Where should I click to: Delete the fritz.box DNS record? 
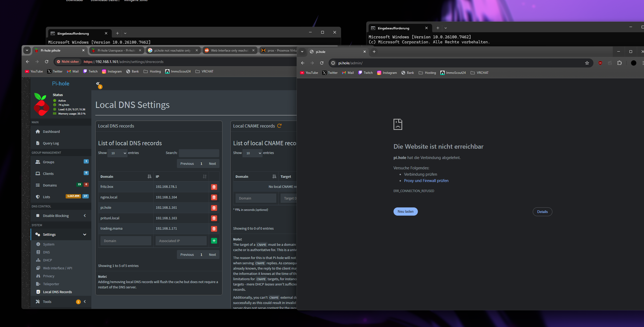pyautogui.click(x=214, y=187)
